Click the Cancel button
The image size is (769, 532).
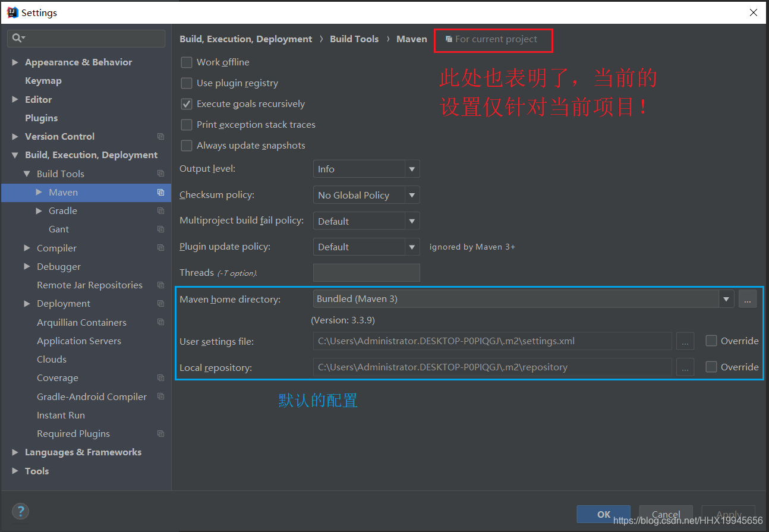(666, 515)
